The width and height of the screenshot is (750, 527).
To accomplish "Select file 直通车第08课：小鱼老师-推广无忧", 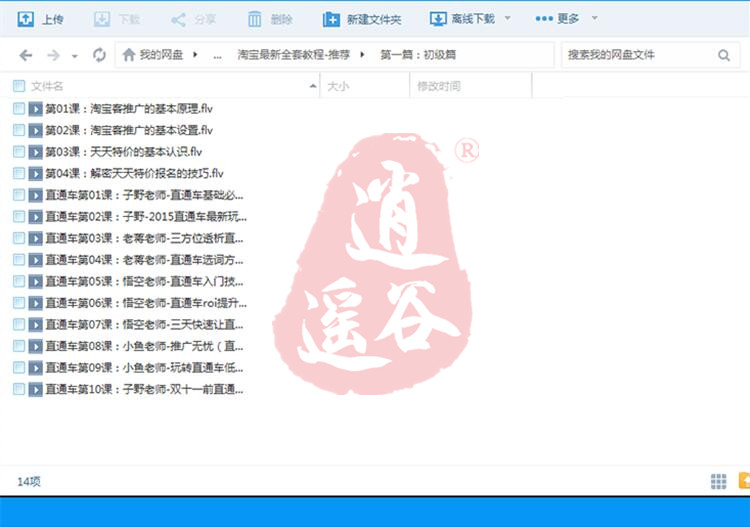I will pyautogui.click(x=144, y=346).
